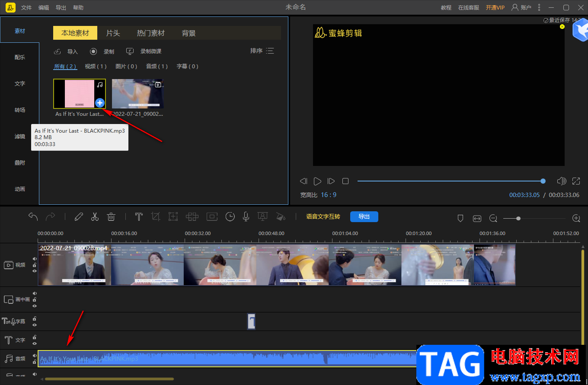
Task: Click the bee logo at the top-left
Action: pos(11,7)
